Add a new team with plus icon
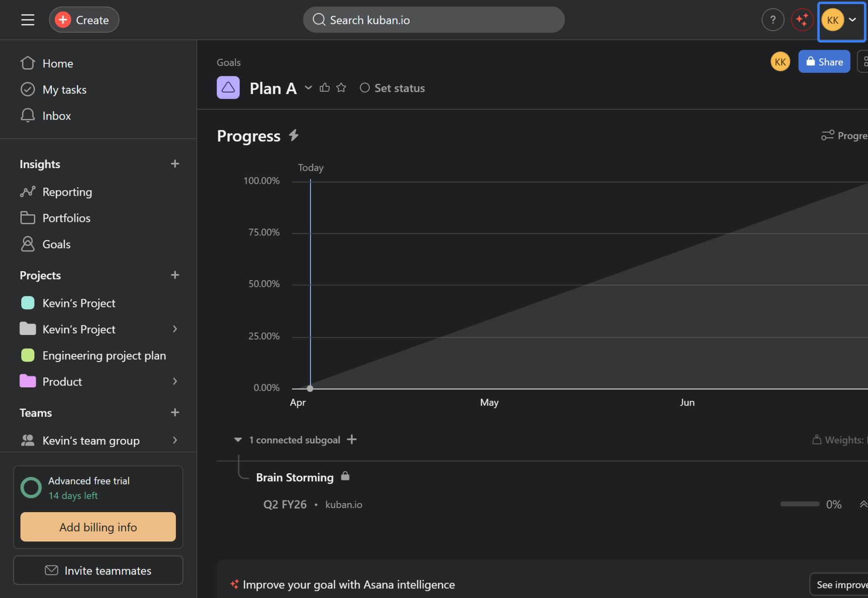The height and width of the screenshot is (598, 868). tap(175, 412)
